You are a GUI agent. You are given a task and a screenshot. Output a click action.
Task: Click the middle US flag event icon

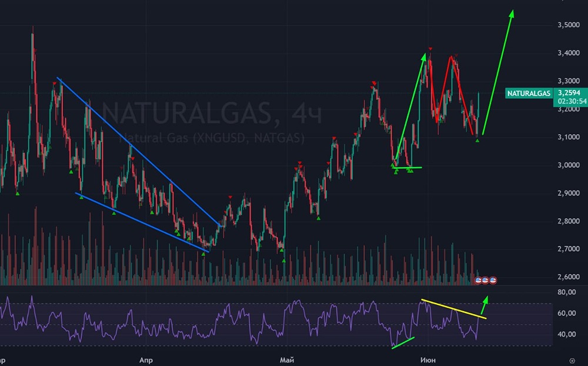(x=485, y=280)
